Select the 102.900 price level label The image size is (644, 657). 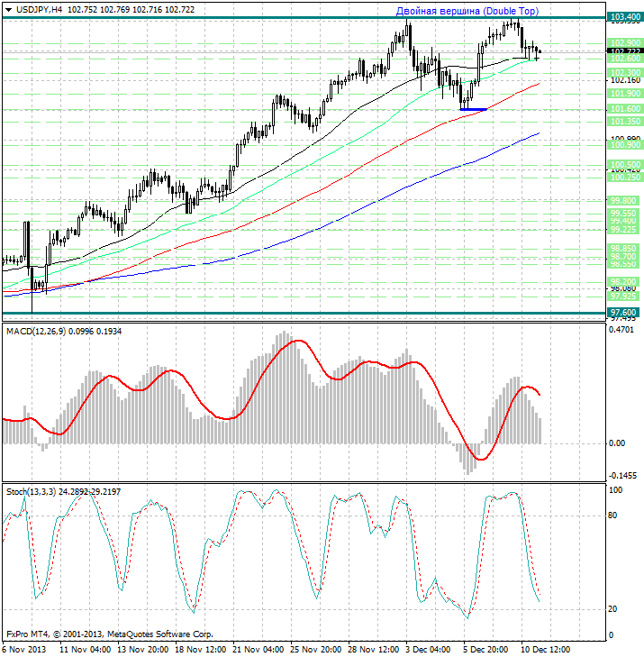[624, 42]
